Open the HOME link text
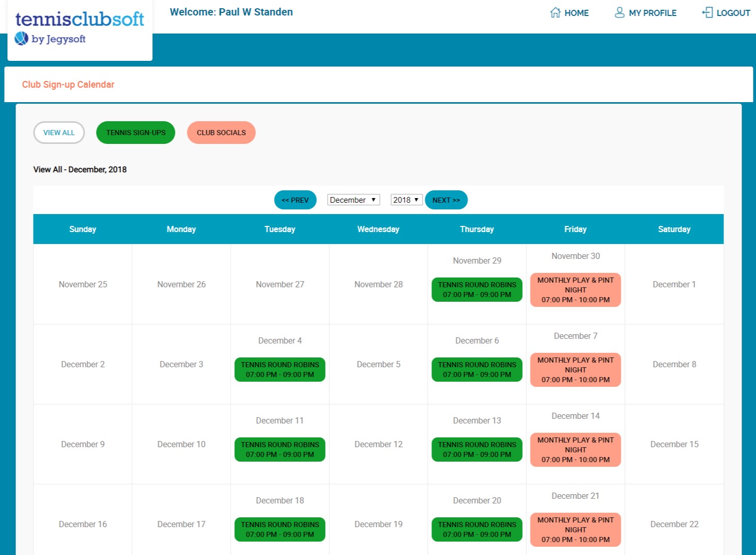This screenshot has width=756, height=555. pyautogui.click(x=576, y=13)
